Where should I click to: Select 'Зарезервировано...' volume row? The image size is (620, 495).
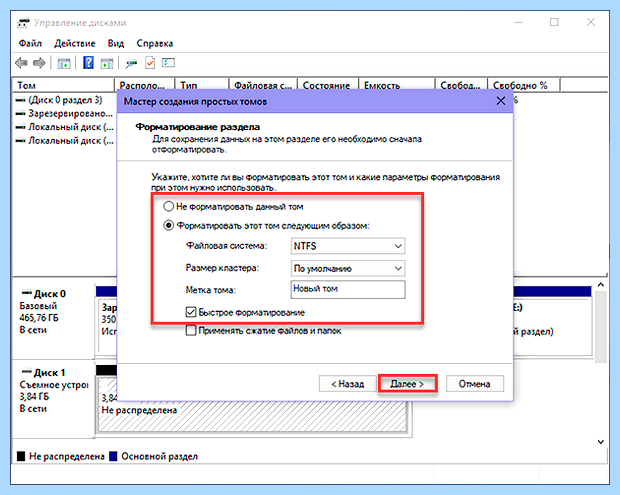point(64,113)
